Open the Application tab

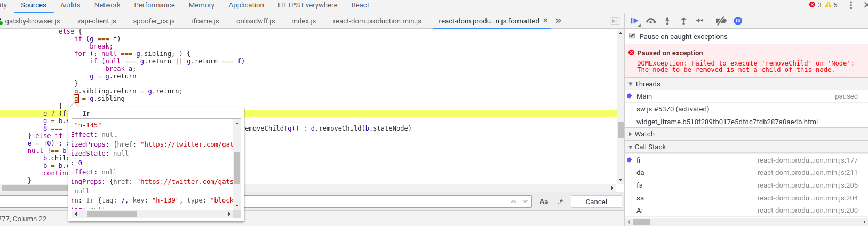[x=246, y=5]
